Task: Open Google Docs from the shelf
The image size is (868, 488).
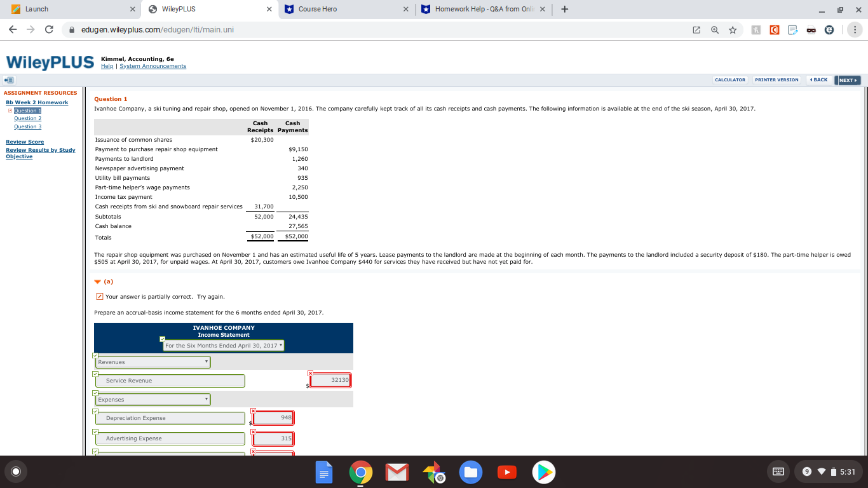Action: [324, 472]
